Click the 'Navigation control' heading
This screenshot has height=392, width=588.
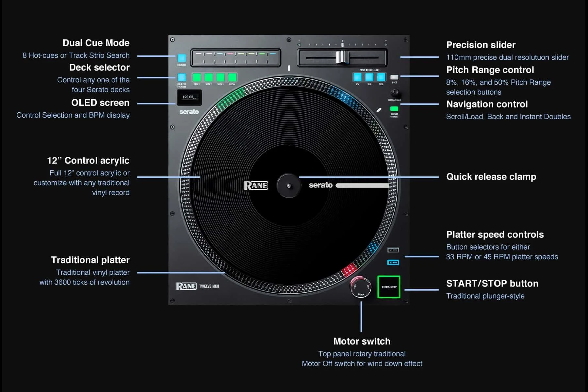point(487,104)
